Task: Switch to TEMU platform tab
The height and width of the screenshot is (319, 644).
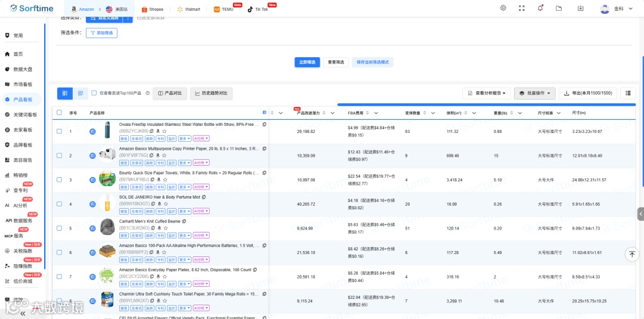Action: coord(224,9)
